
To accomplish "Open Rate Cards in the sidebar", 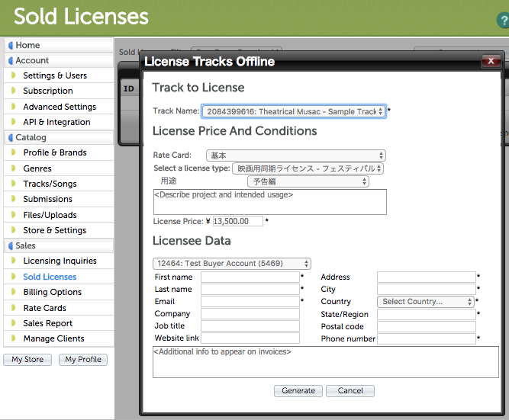I will click(44, 308).
